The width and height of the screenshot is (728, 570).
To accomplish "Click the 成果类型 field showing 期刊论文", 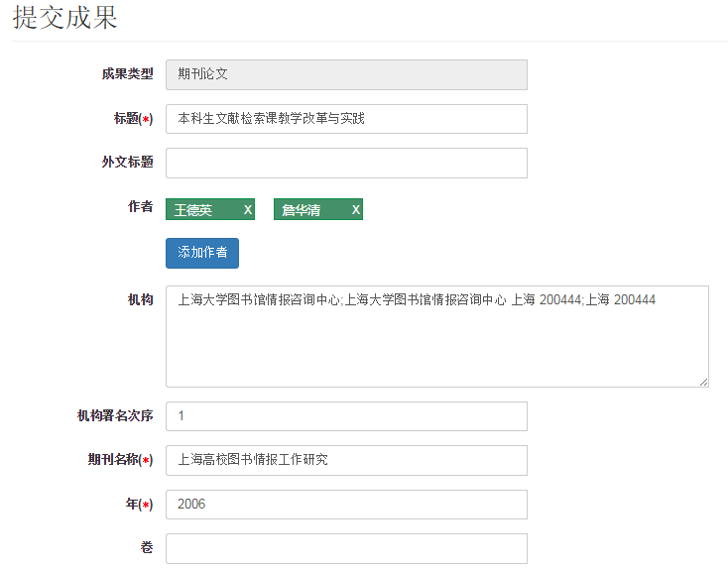I will [x=346, y=74].
